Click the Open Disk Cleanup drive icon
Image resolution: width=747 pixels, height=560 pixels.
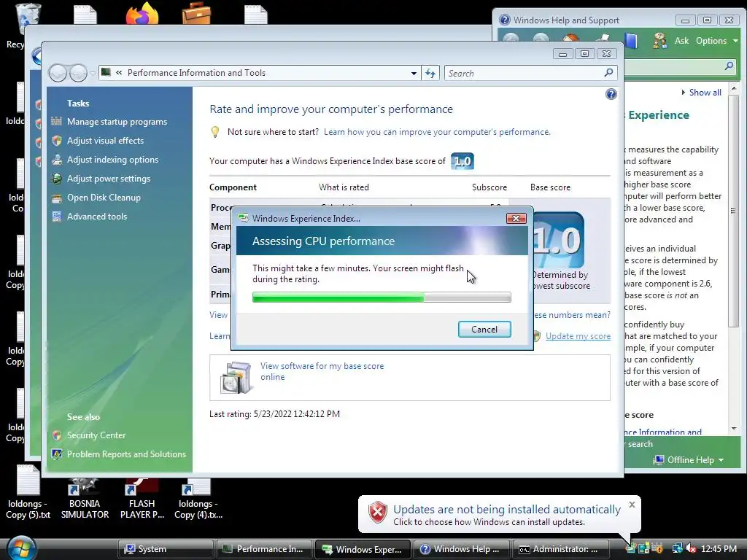point(57,198)
